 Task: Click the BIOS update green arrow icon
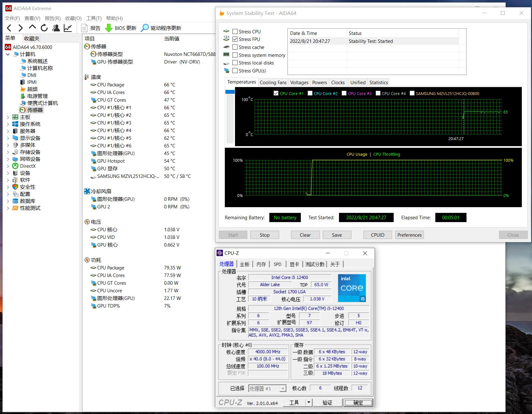coord(109,28)
